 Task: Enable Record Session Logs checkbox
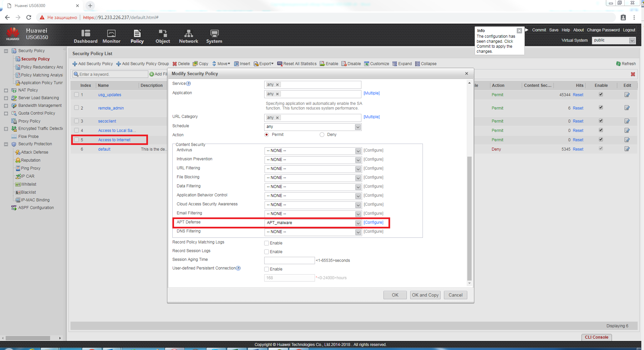click(267, 252)
